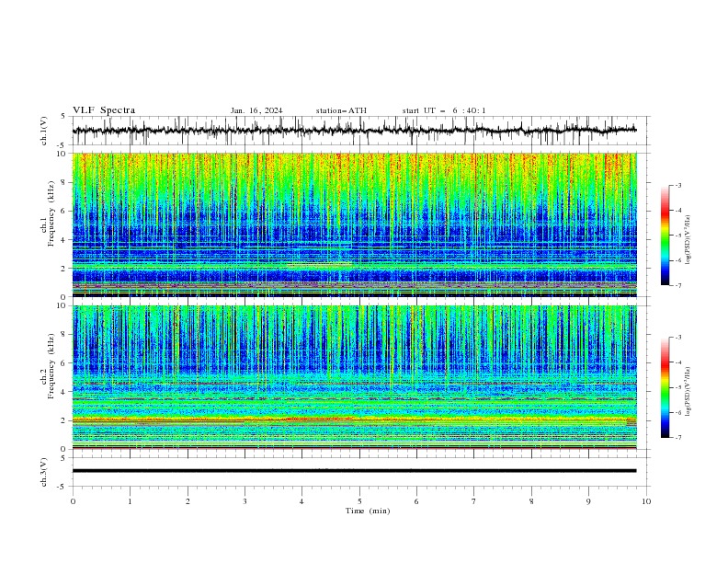Select the "Time (min)" x-axis label
The width and height of the screenshot is (728, 563).
pyautogui.click(x=368, y=511)
